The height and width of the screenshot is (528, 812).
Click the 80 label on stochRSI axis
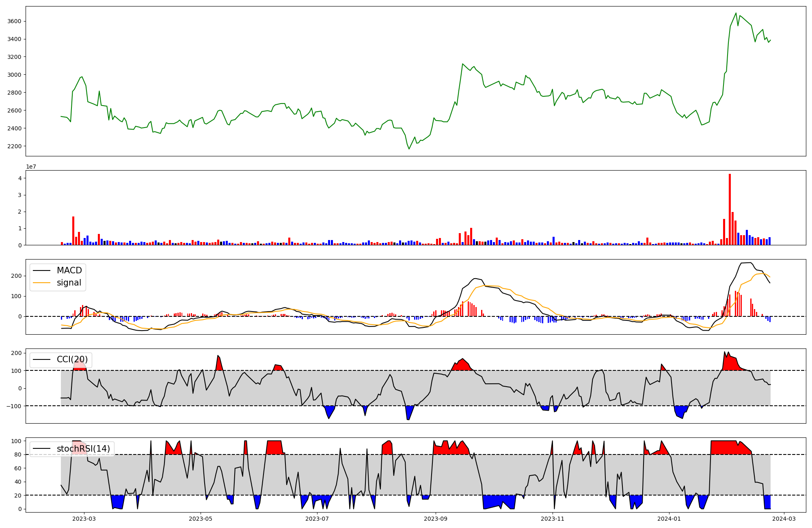18,454
